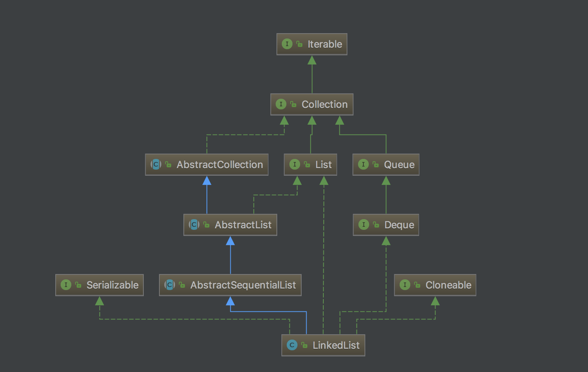The image size is (588, 372).
Task: Click the class icon on the LinkedList node
Action: (292, 345)
